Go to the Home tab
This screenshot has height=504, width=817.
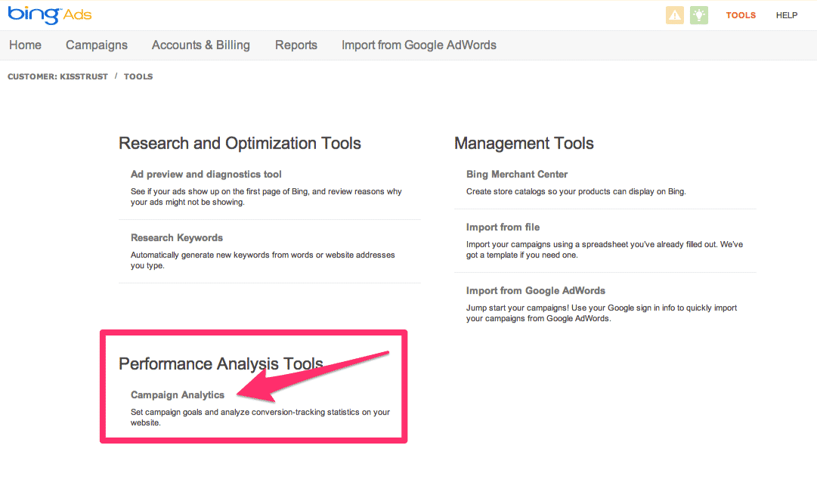[25, 45]
